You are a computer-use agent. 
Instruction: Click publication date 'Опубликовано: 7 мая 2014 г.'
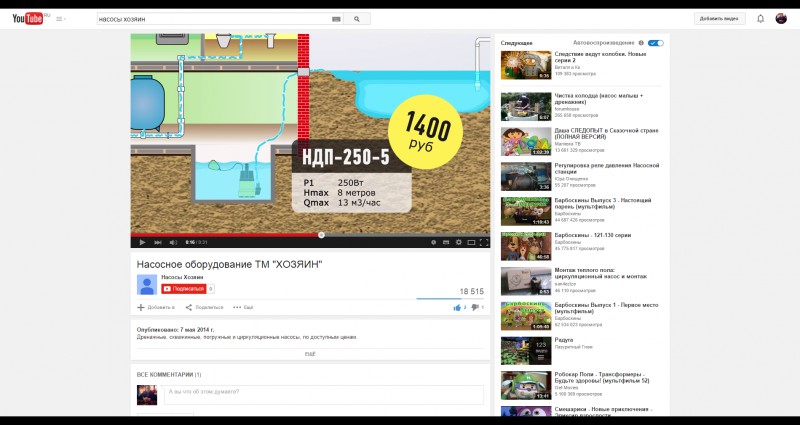pos(176,330)
